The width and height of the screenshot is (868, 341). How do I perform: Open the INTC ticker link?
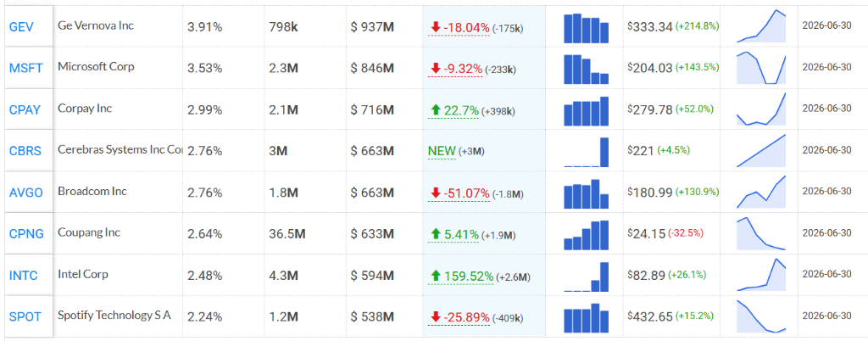[x=23, y=275]
